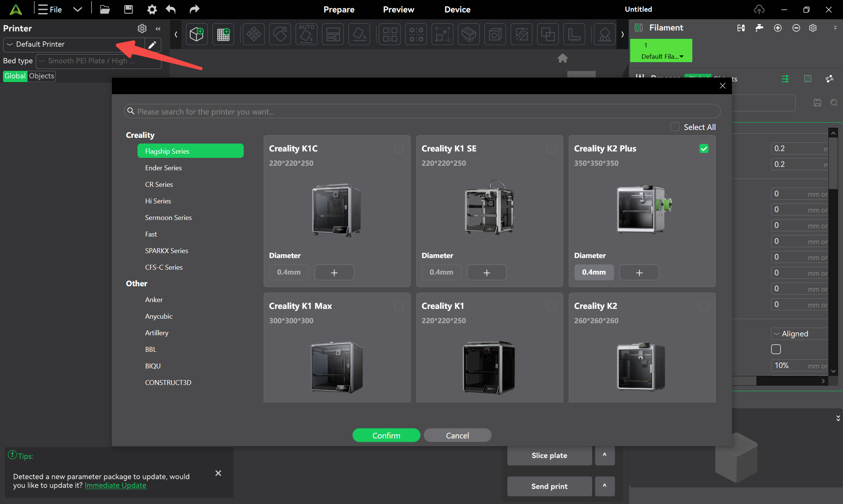
Task: Select 0.4mm diameter for K2 Plus
Action: (x=594, y=272)
